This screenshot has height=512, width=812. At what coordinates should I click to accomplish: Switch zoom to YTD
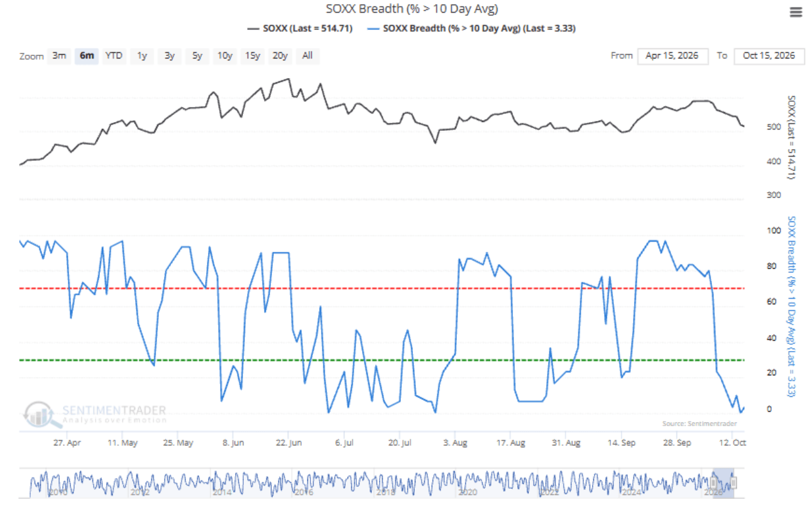pyautogui.click(x=114, y=56)
